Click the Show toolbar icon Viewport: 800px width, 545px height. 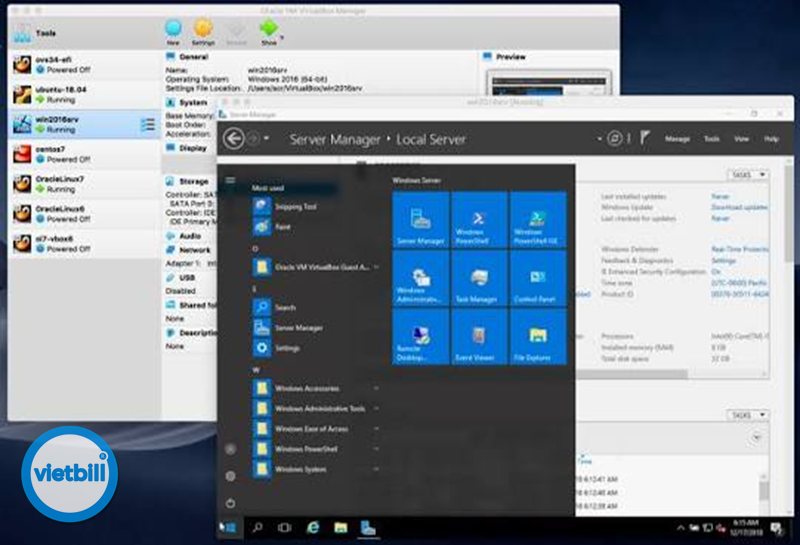(x=269, y=32)
